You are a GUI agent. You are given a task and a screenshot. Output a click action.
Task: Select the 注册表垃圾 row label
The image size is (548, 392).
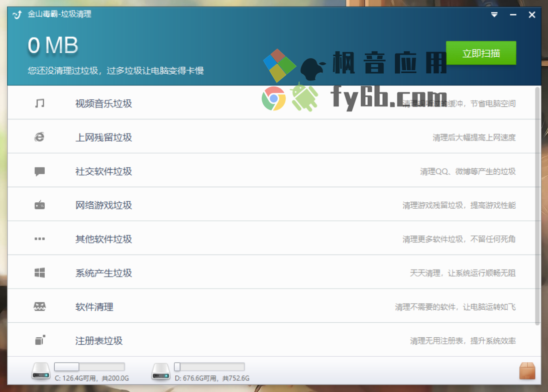pos(99,341)
